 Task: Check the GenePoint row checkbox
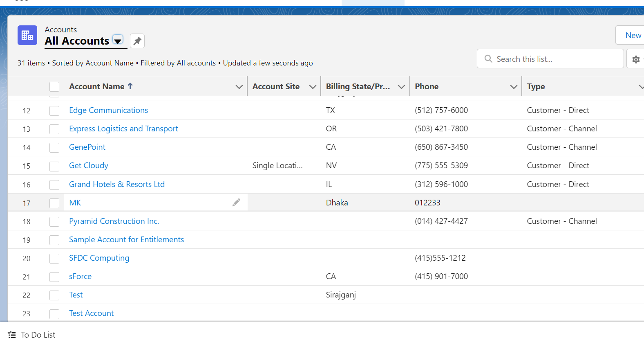54,148
